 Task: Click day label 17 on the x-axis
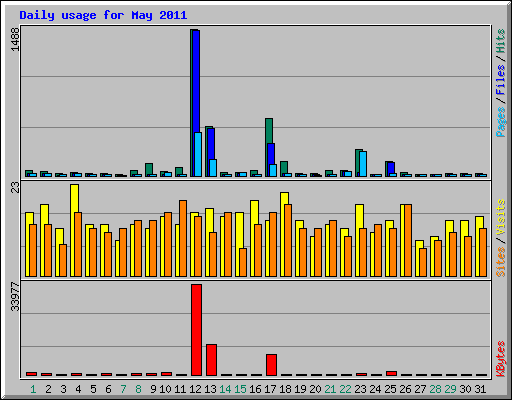270,389
